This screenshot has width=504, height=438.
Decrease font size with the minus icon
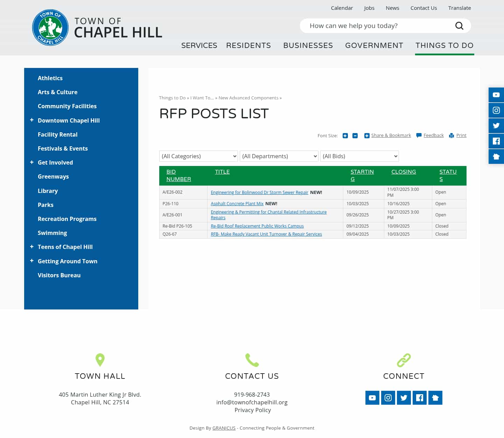coord(355,135)
